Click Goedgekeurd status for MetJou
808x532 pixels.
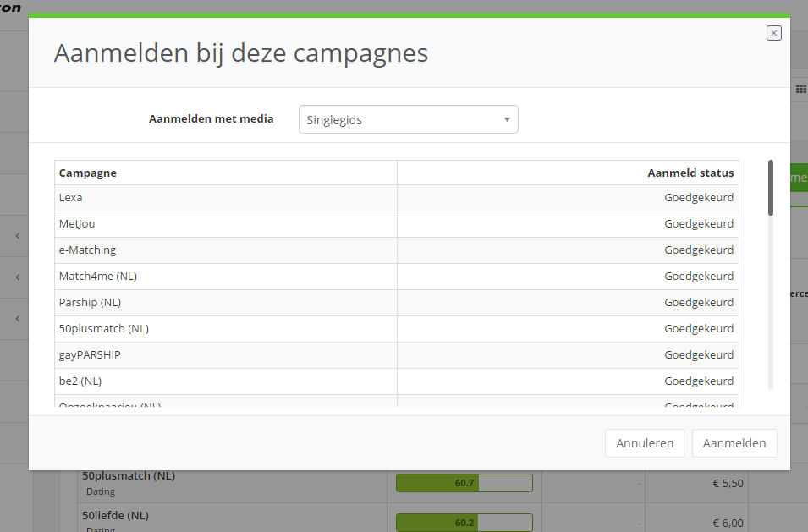tap(699, 224)
